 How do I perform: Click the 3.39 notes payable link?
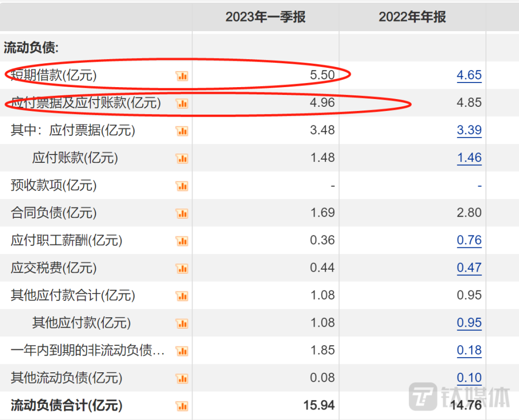pyautogui.click(x=469, y=130)
